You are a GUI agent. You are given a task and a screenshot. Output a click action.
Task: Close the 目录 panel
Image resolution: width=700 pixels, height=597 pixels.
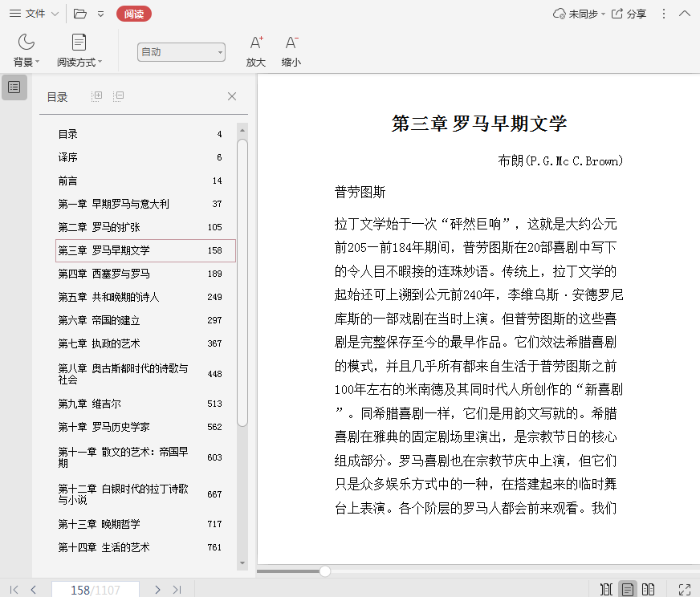232,96
